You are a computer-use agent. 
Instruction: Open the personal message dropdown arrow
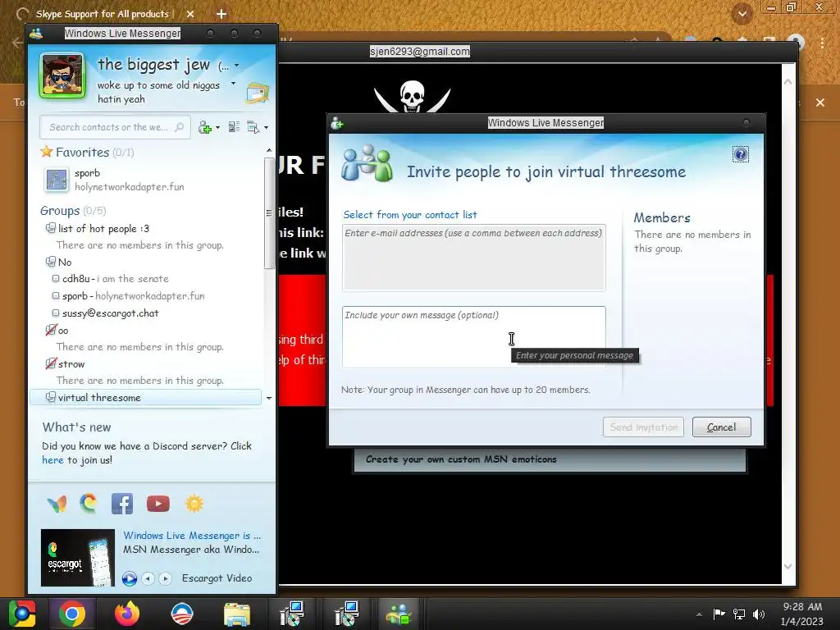pos(233,84)
